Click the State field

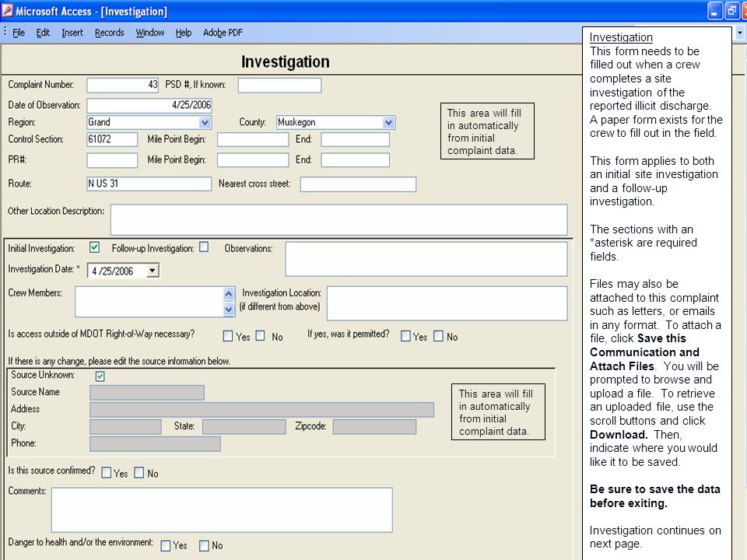tap(244, 427)
